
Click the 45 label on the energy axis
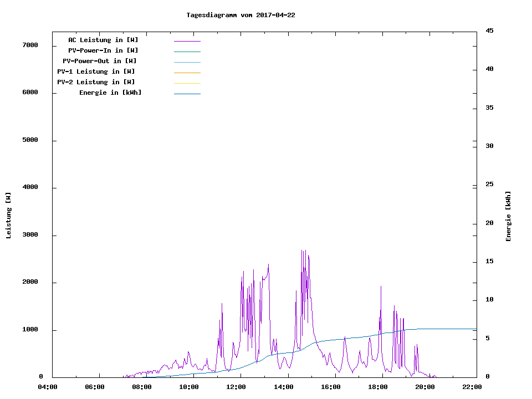[489, 30]
